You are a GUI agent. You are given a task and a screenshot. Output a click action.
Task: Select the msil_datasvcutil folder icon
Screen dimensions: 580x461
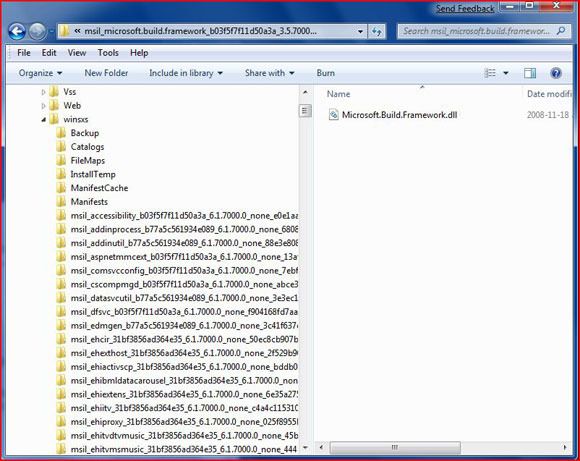pos(61,298)
